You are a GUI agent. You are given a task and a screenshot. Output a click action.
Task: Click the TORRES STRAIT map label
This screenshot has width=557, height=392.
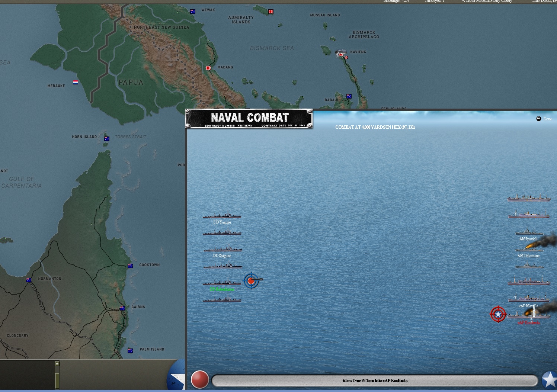click(x=131, y=137)
